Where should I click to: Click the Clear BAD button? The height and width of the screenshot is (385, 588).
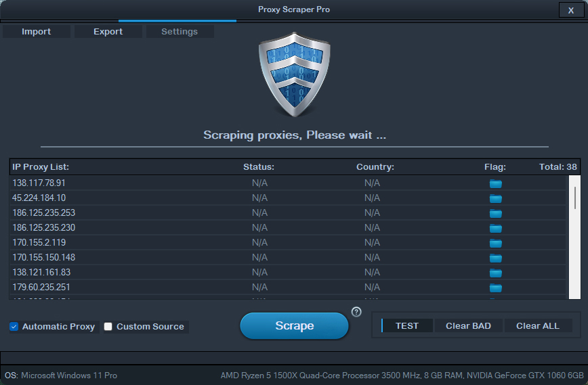468,326
